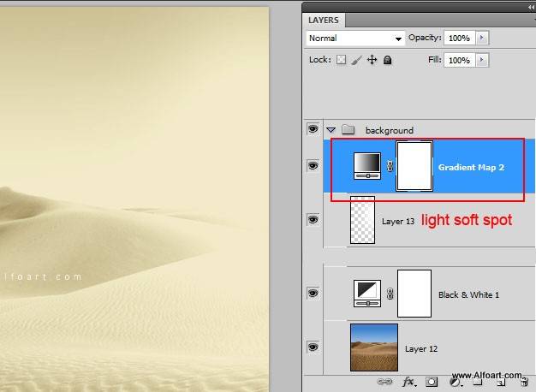This screenshot has height=392, width=536.
Task: Click the lock all padlock icon
Action: [x=388, y=61]
